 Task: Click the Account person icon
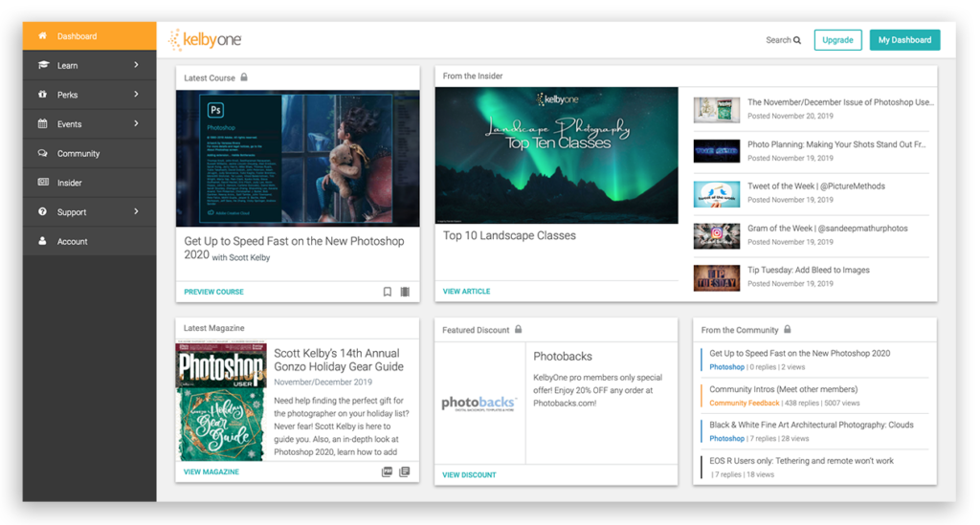point(42,241)
